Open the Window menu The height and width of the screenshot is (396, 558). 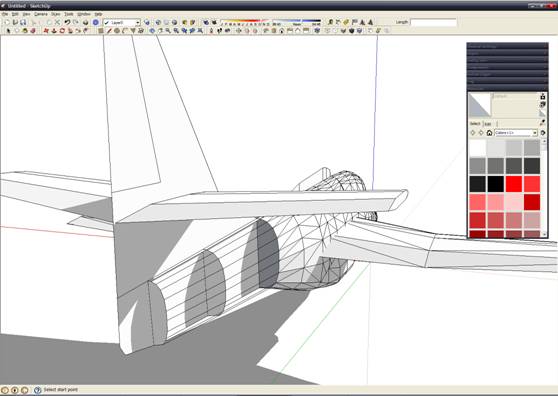tap(84, 14)
